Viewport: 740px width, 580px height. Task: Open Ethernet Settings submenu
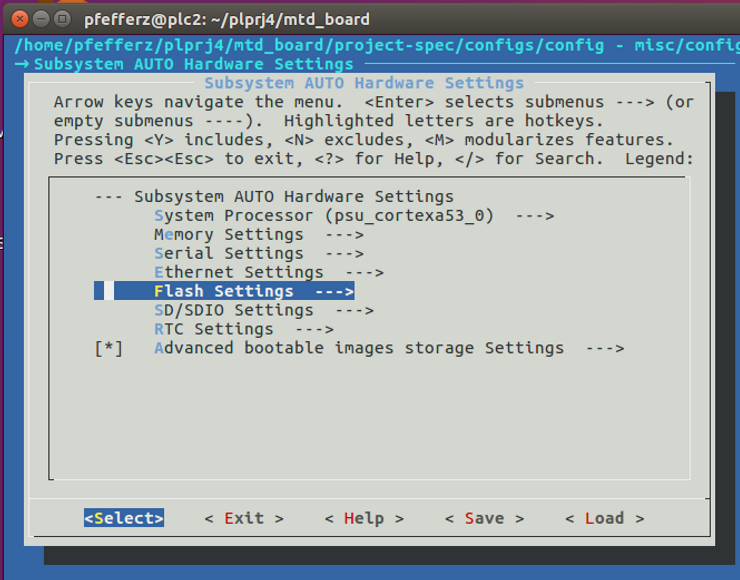[269, 272]
